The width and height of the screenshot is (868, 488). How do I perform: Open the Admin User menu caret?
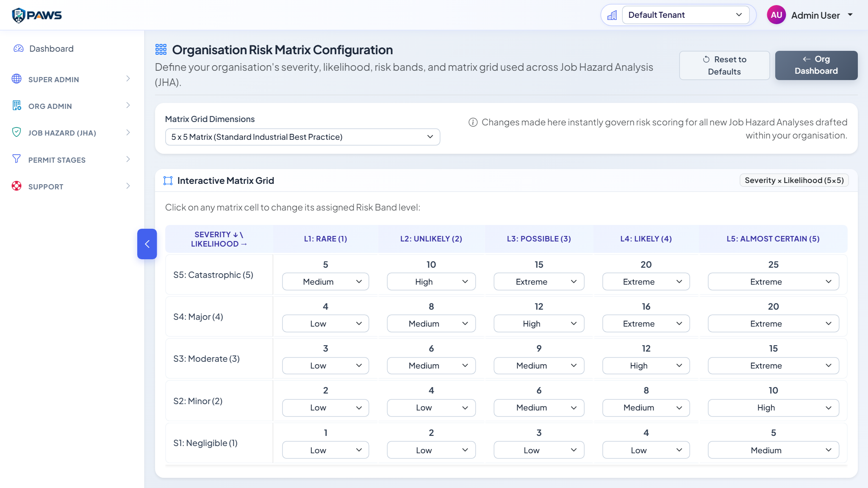850,15
